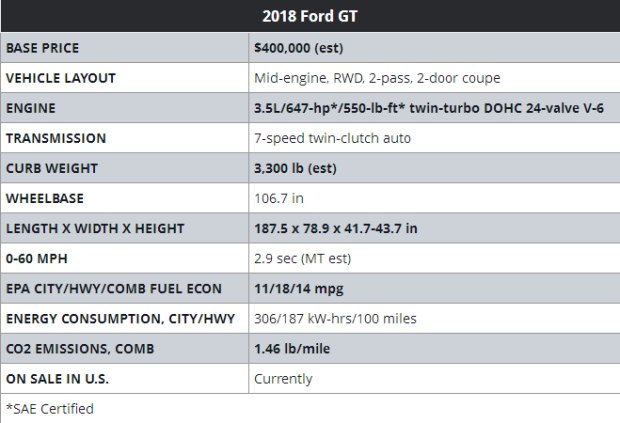Select the 2.9 sec (MT est) value

(307, 258)
